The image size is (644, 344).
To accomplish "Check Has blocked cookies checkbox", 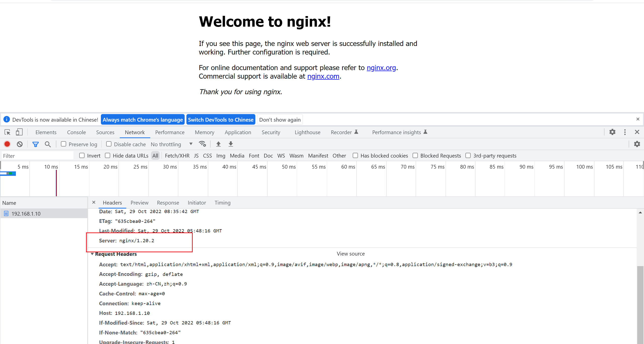I will coord(355,156).
